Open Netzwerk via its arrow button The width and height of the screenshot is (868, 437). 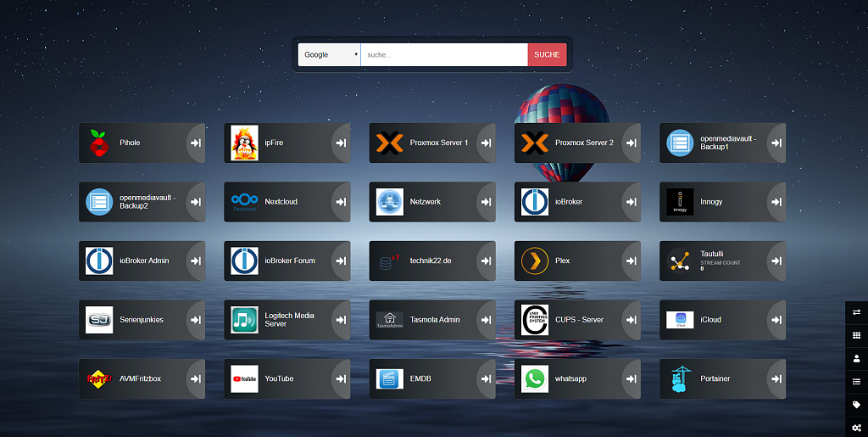(486, 202)
